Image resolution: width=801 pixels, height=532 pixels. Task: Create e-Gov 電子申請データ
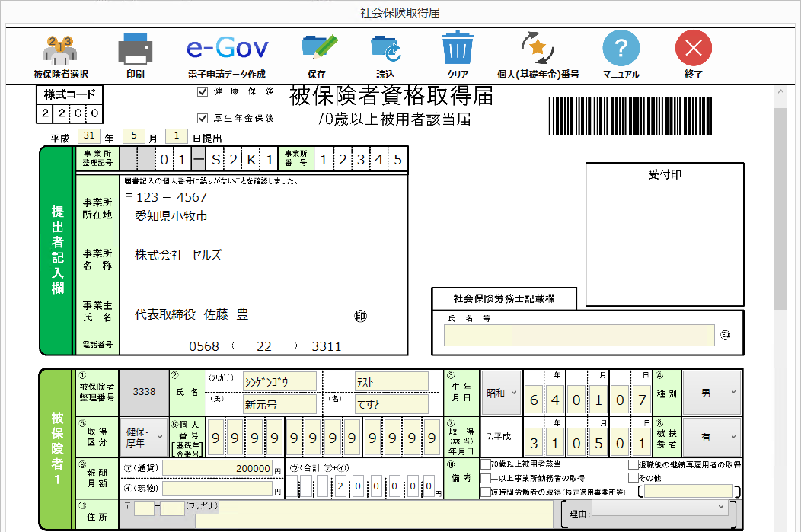[x=227, y=56]
